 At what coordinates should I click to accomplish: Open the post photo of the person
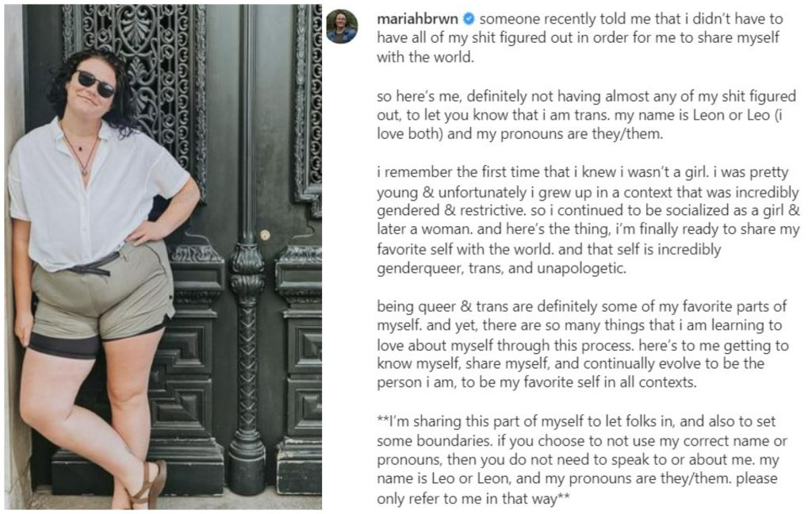pyautogui.click(x=163, y=256)
